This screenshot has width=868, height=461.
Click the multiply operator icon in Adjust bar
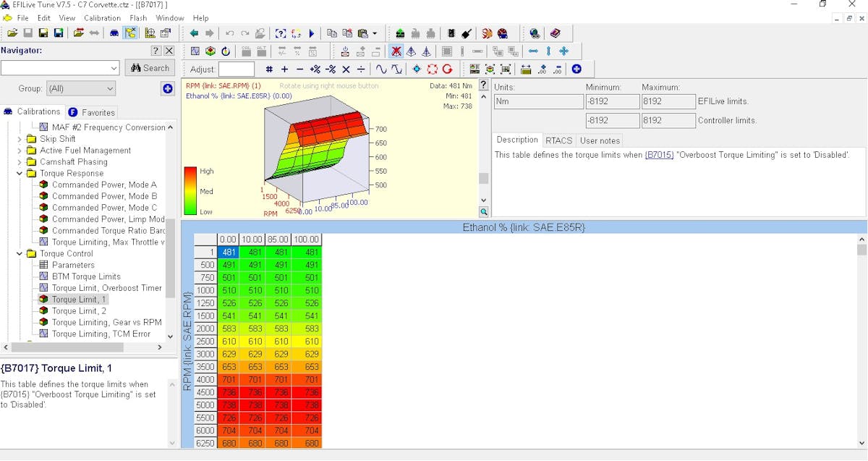coord(346,69)
